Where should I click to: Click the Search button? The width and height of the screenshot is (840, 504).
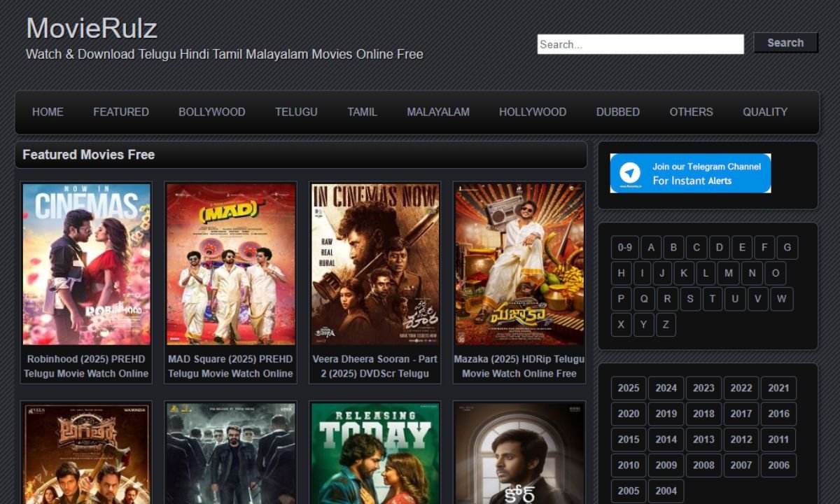click(x=785, y=43)
